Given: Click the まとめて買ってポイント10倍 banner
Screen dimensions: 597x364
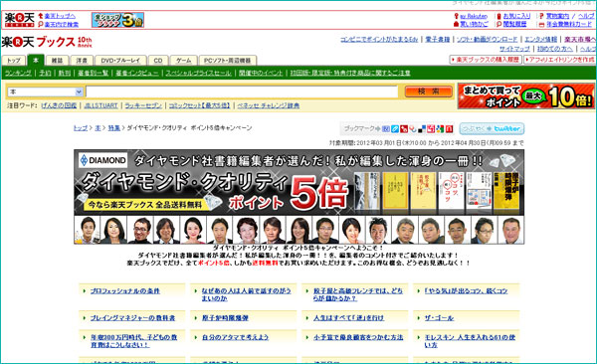Looking at the screenshot, I should click(525, 96).
